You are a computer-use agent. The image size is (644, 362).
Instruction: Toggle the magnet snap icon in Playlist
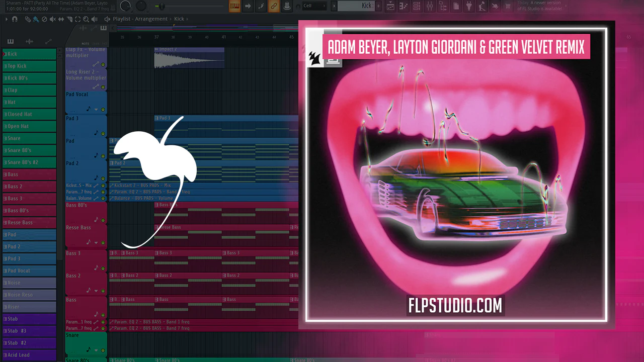(15, 19)
